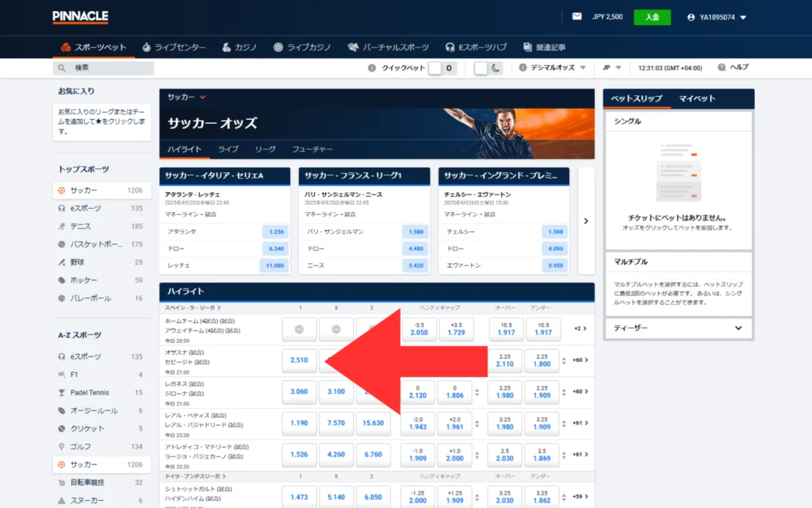Screen dimensions: 812x508
Task: Click over 10.5 odds 1.917 first row
Action: pos(506,329)
